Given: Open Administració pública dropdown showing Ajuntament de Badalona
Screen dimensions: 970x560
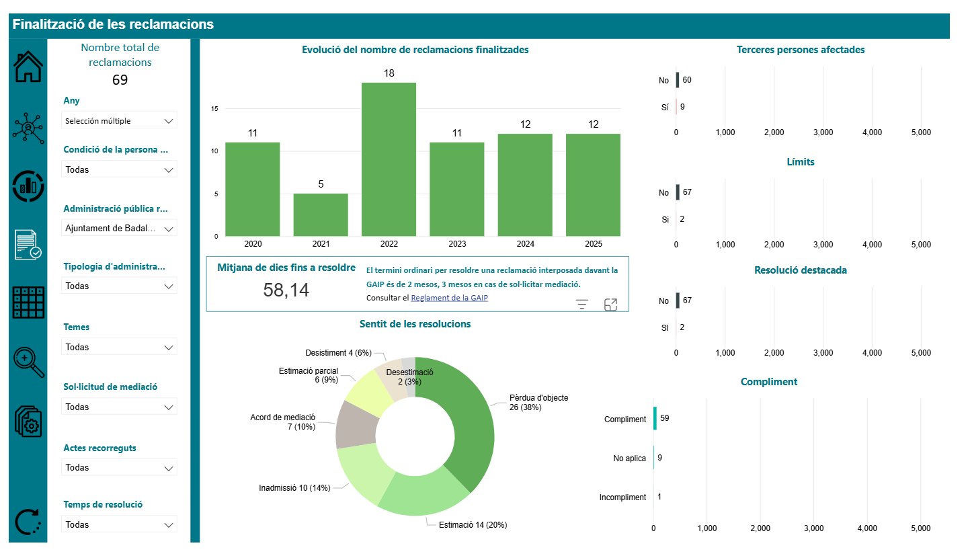Looking at the screenshot, I should pos(119,229).
